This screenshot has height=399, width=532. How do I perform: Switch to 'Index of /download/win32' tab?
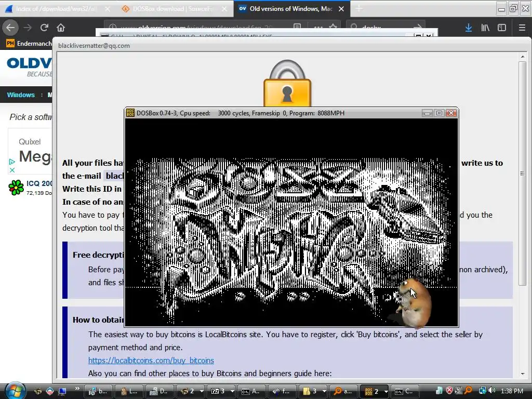coord(57,9)
